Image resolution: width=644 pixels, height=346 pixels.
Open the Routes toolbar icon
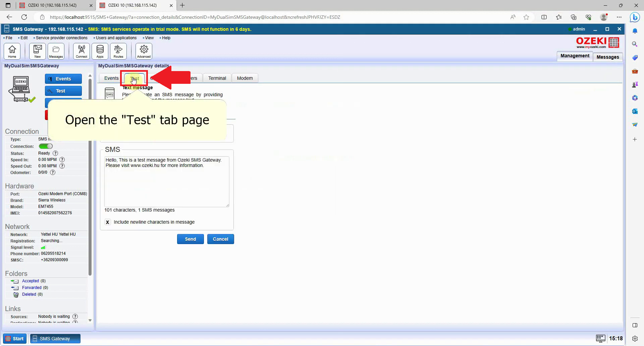click(x=118, y=51)
